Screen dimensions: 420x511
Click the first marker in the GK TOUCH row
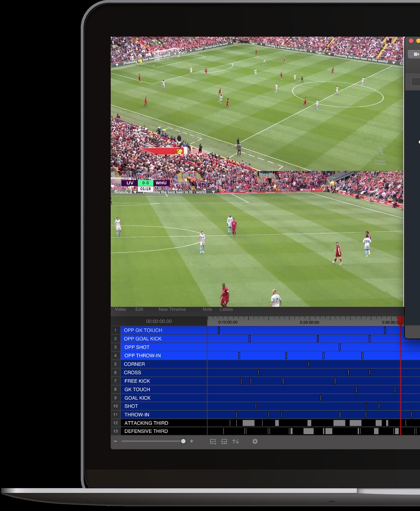point(356,390)
